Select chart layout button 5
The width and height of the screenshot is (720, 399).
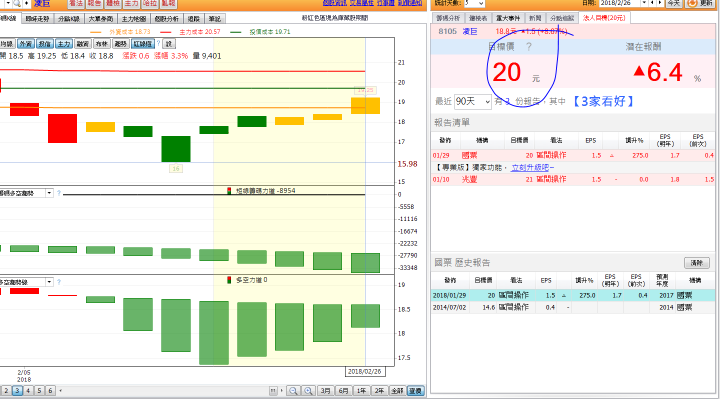pos(39,391)
